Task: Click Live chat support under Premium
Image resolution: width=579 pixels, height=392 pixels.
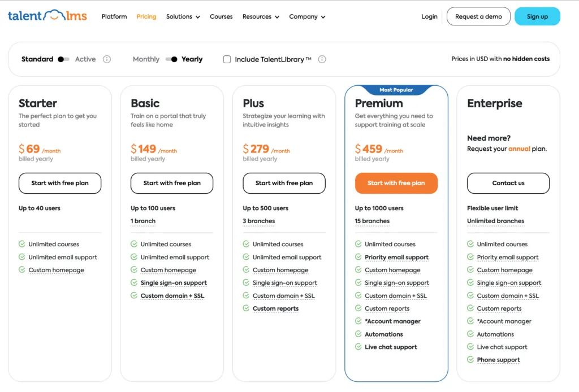Action: 390,346
